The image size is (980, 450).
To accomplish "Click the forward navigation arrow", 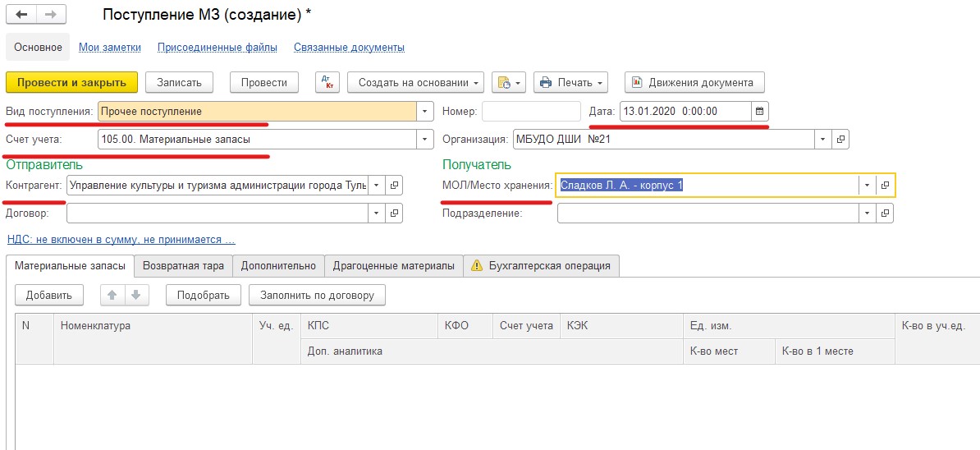I will coord(50,16).
